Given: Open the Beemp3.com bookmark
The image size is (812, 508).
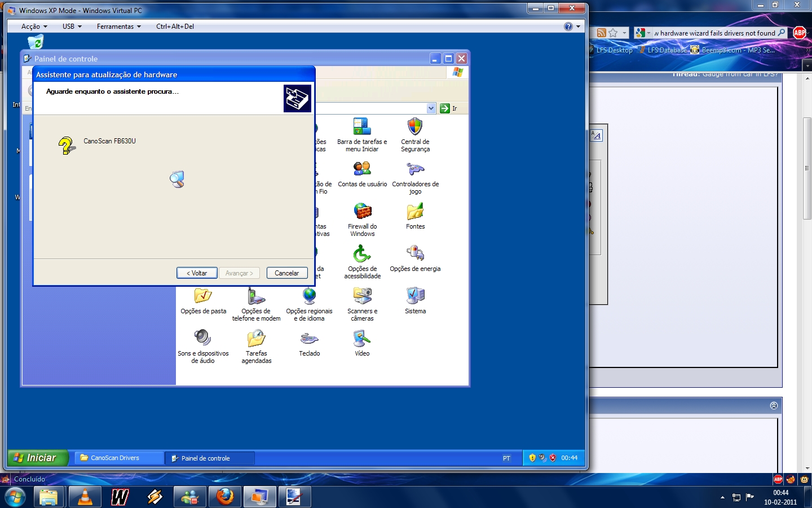Looking at the screenshot, I should pos(733,50).
